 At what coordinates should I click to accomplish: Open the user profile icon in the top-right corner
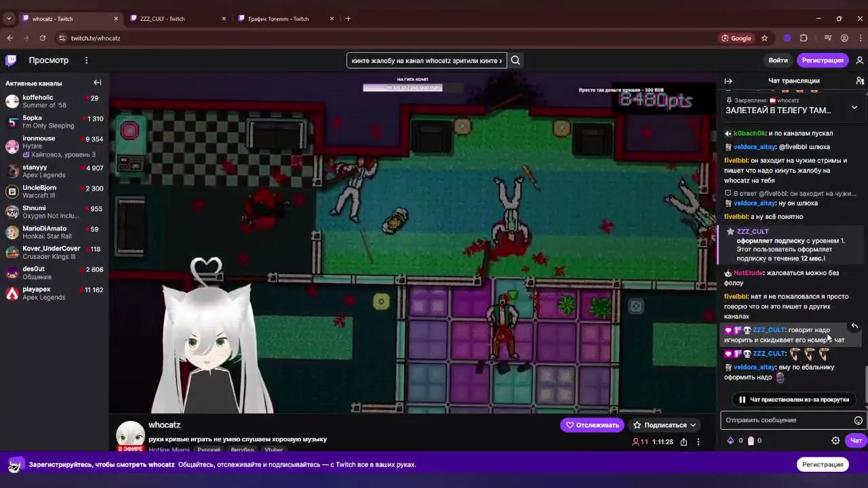point(860,60)
